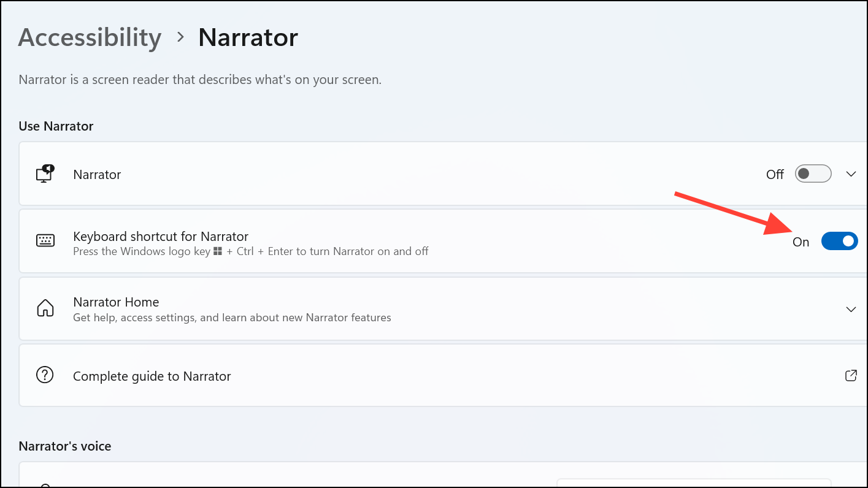Click the 'On' label by shortcut toggle

801,242
